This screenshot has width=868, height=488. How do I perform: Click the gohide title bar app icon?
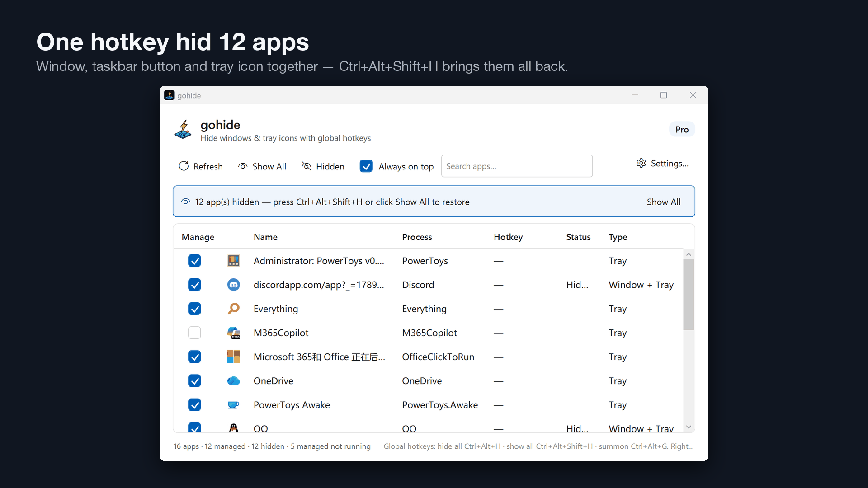tap(169, 95)
